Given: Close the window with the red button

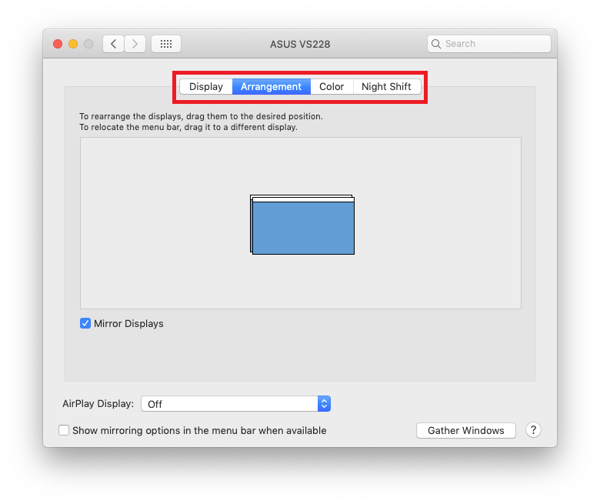Looking at the screenshot, I should tap(58, 44).
